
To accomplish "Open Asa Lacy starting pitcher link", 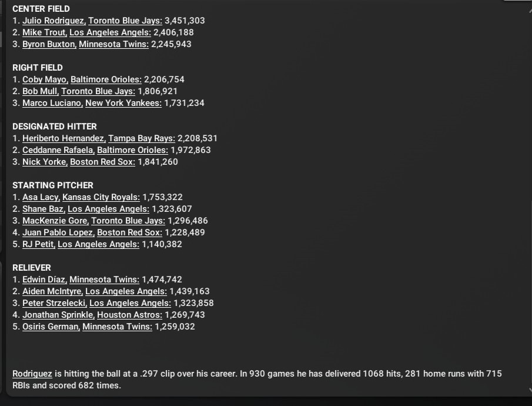I will [x=41, y=197].
